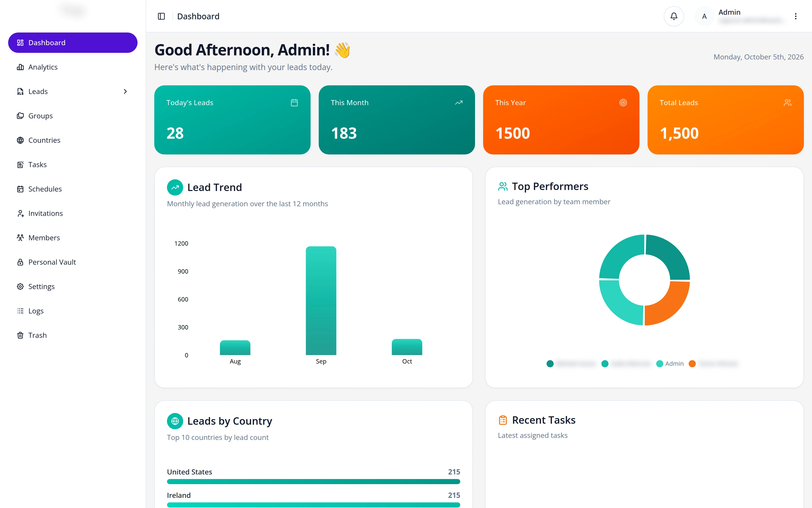
Task: Open the Members page
Action: tap(73, 238)
